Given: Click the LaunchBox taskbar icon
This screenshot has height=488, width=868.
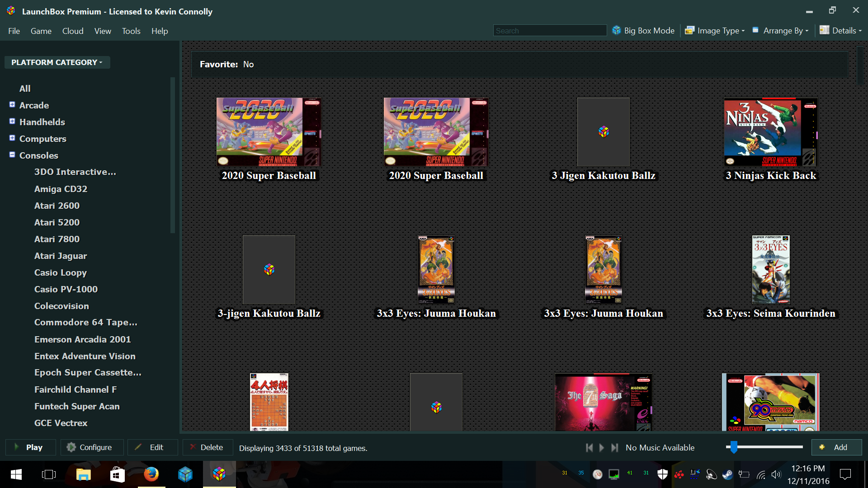Looking at the screenshot, I should click(219, 474).
